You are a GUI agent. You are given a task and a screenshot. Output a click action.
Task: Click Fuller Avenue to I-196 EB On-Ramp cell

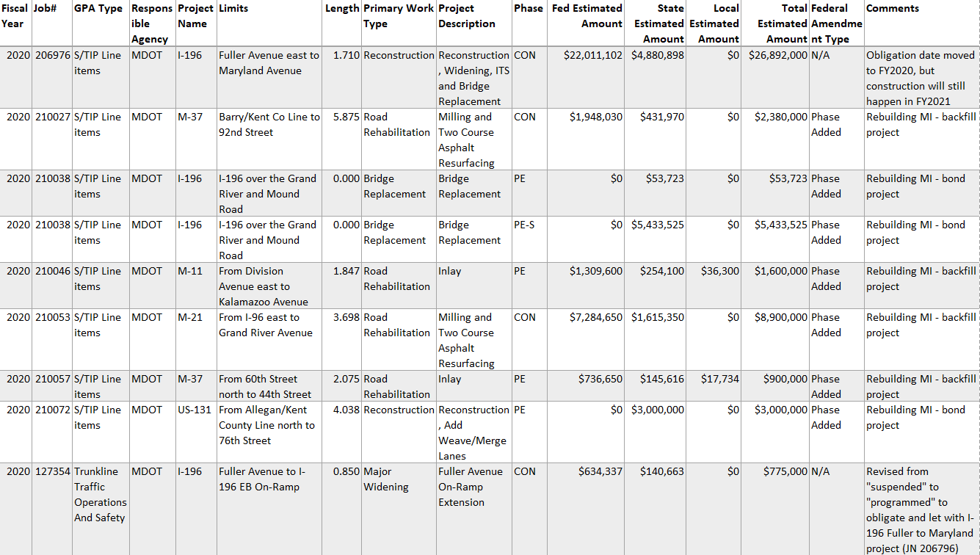269,509
